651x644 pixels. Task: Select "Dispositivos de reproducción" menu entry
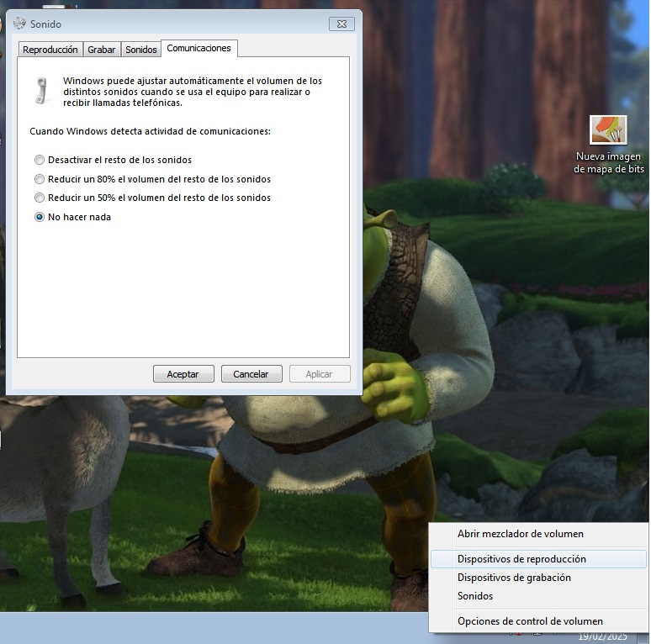538,559
